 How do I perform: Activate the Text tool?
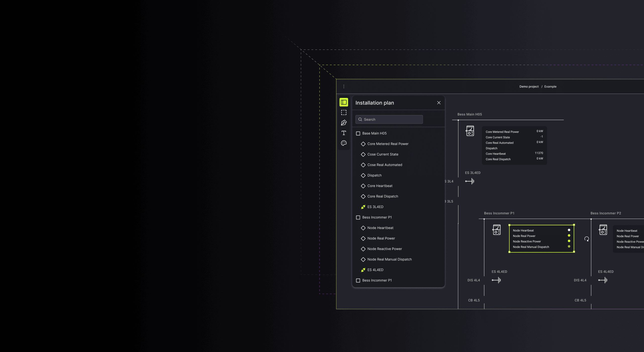[x=344, y=133]
